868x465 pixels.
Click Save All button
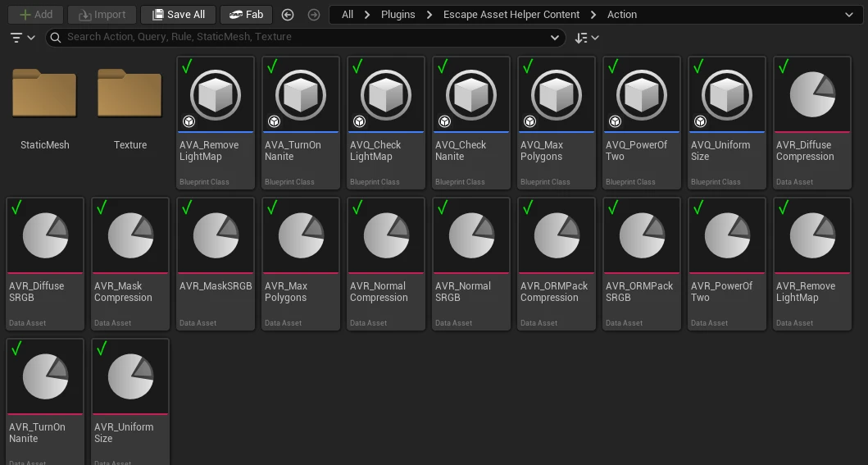pos(178,15)
